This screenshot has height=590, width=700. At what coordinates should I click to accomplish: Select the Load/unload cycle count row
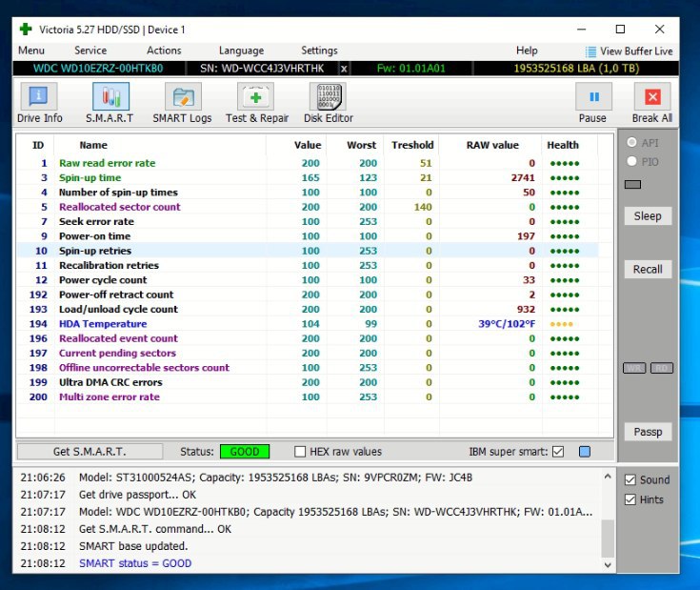click(x=308, y=309)
